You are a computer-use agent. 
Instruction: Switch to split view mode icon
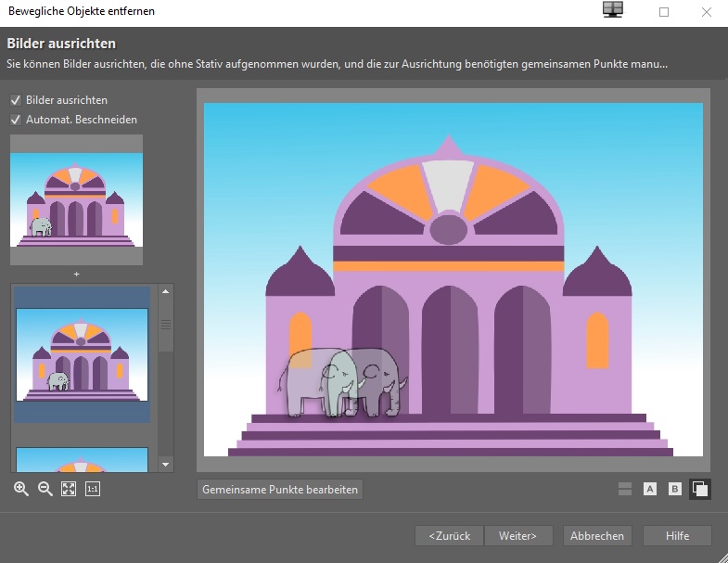(625, 489)
